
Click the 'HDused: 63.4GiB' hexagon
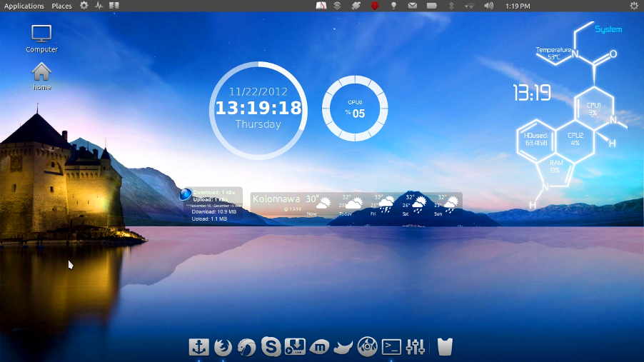coord(536,139)
